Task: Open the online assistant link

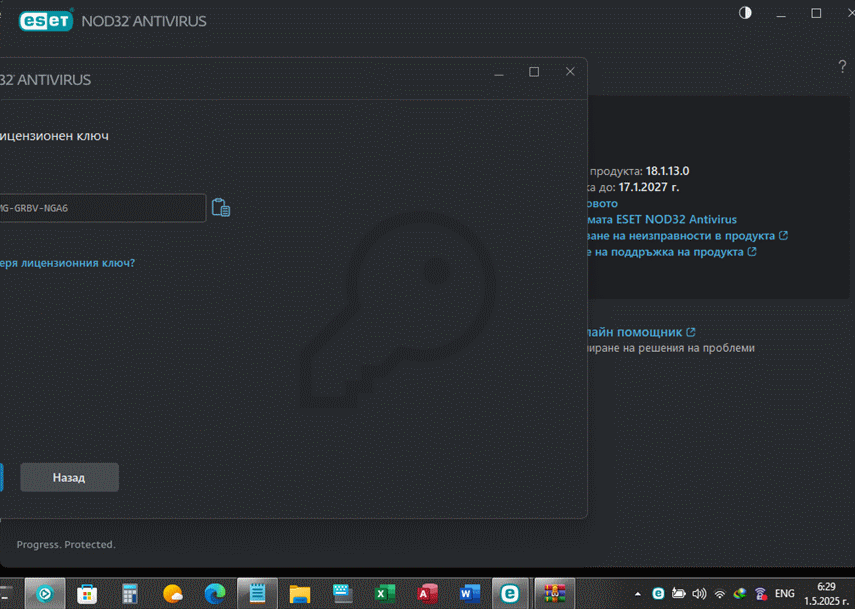Action: point(639,332)
